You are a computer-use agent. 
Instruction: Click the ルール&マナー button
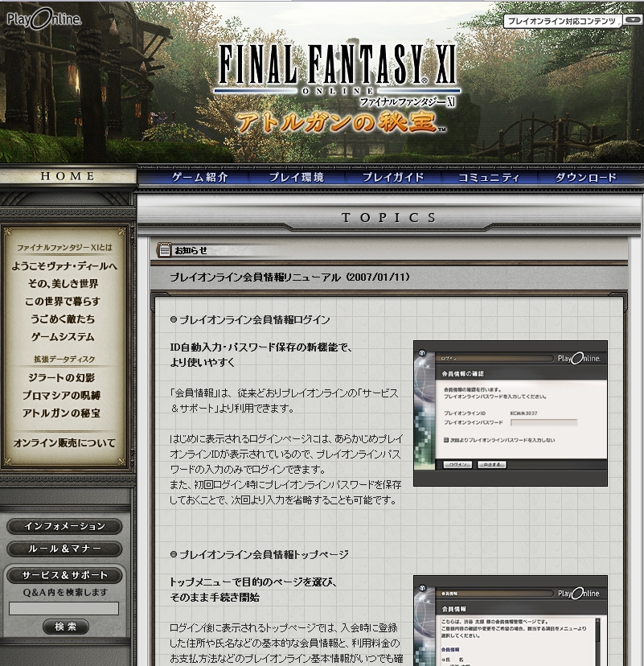[x=64, y=549]
